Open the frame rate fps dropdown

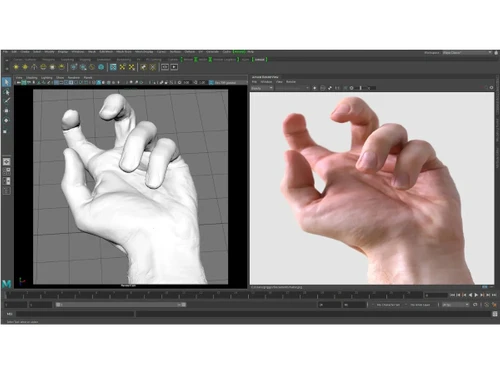point(455,305)
